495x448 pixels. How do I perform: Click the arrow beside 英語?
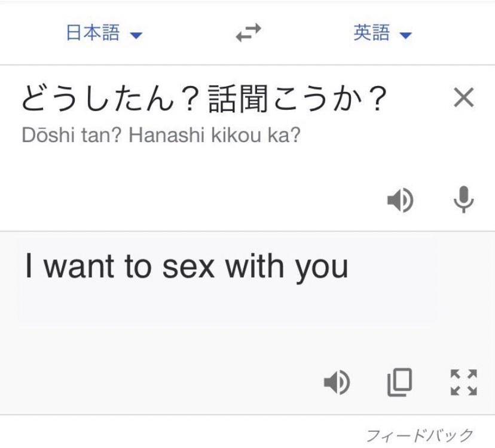click(405, 35)
